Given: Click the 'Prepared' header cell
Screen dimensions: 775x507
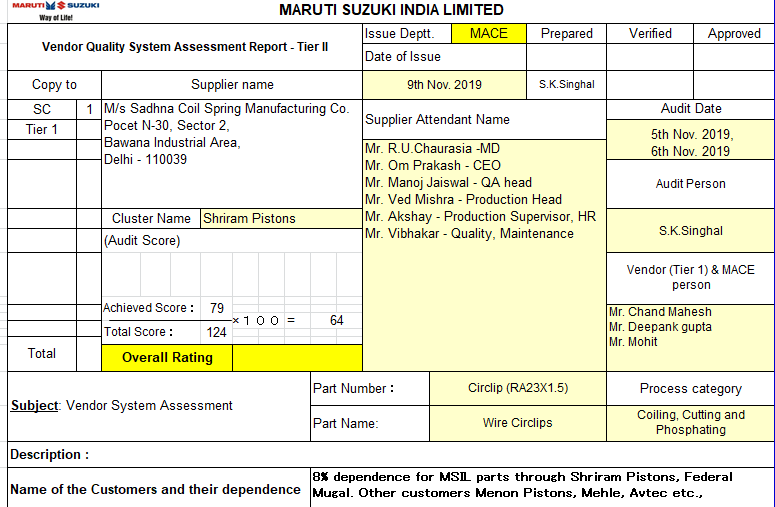Looking at the screenshot, I should [x=566, y=34].
